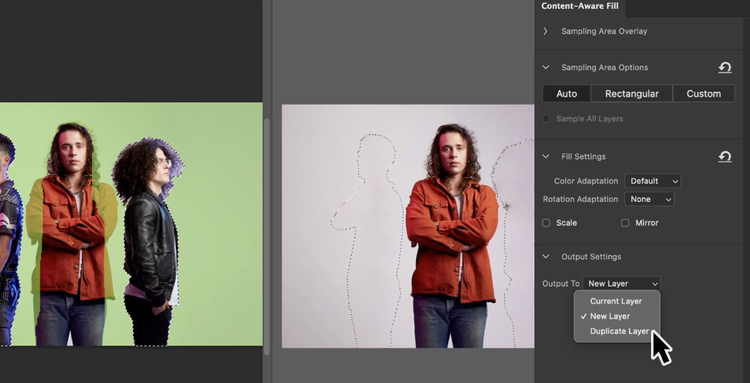Click the vertical scrollbar between the views
The image size is (750, 383).
(x=267, y=237)
